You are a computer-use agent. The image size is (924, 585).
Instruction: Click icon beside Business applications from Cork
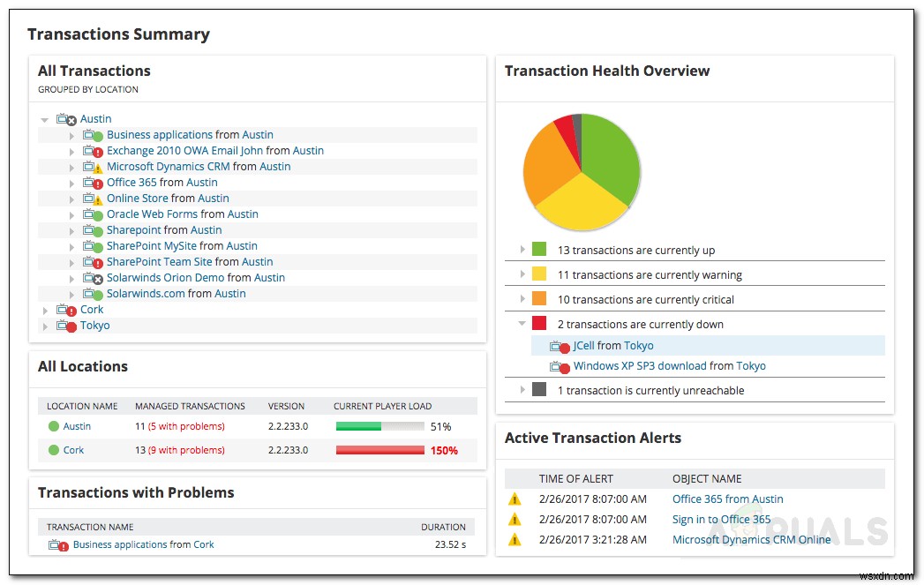pos(59,545)
